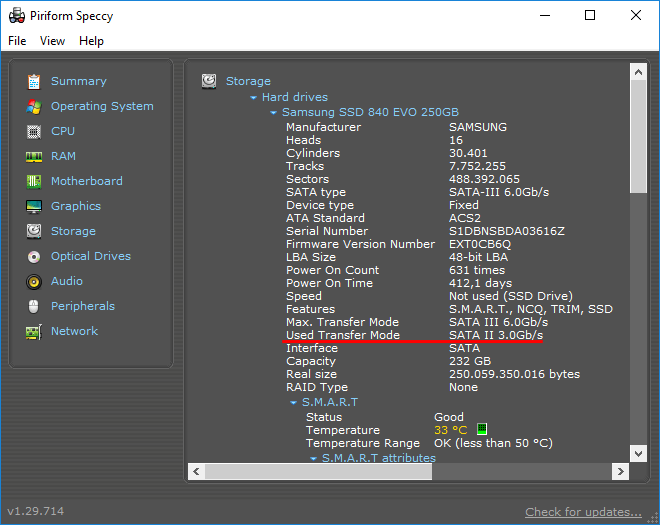
Task: Open the Help menu
Action: coord(91,41)
